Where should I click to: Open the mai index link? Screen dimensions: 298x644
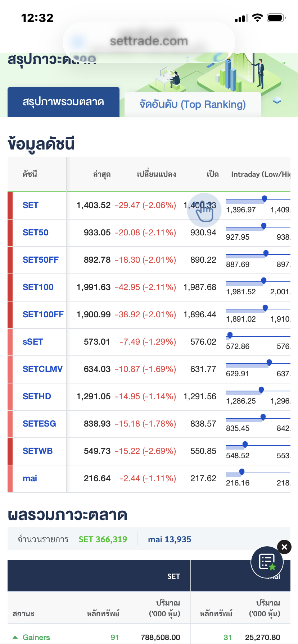30,478
